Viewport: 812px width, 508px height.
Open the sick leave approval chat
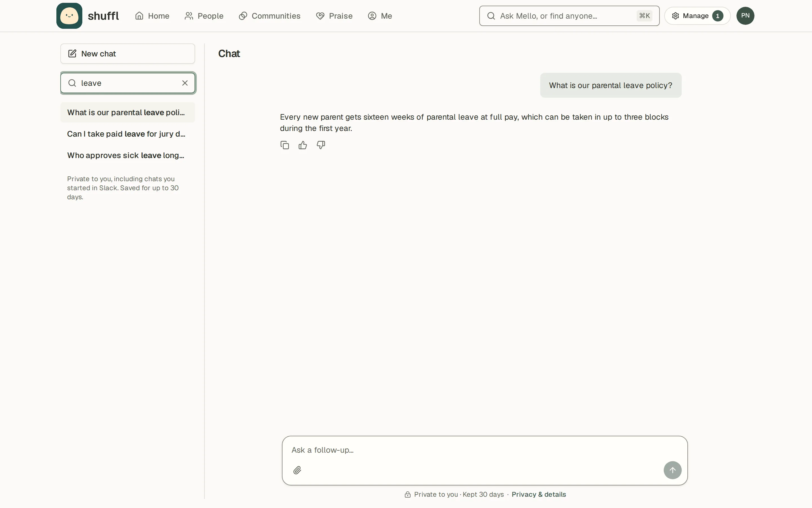click(127, 155)
